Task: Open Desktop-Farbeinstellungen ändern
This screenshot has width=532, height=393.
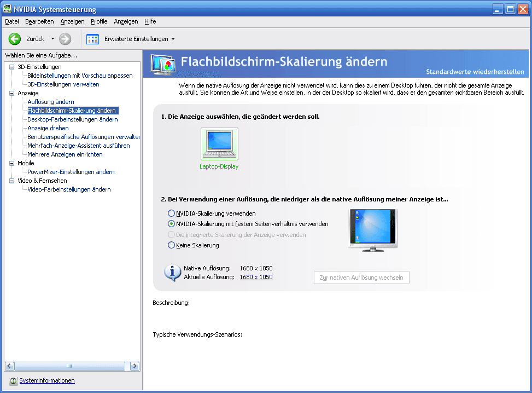Action: 73,119
